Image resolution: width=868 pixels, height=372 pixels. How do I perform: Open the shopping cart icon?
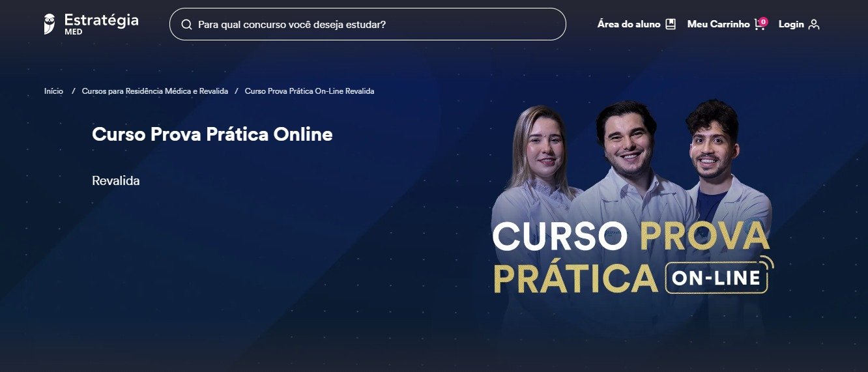(x=759, y=25)
